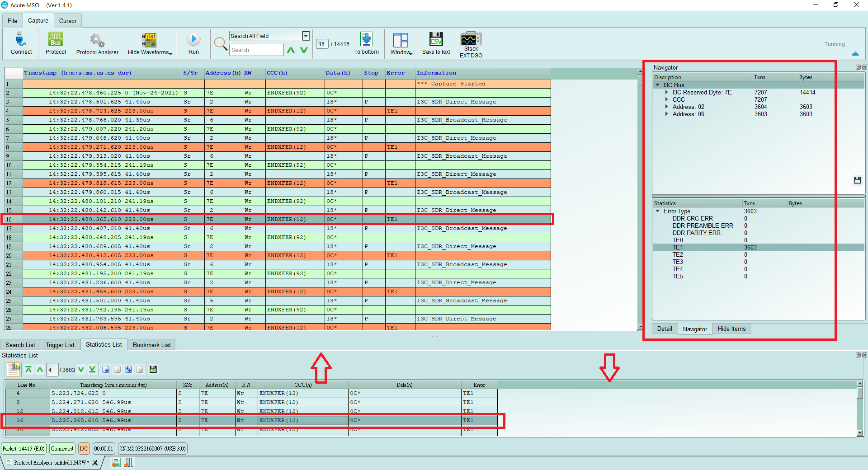Save Navigator data with floppy icon
The height and width of the screenshot is (470, 868).
point(857,180)
